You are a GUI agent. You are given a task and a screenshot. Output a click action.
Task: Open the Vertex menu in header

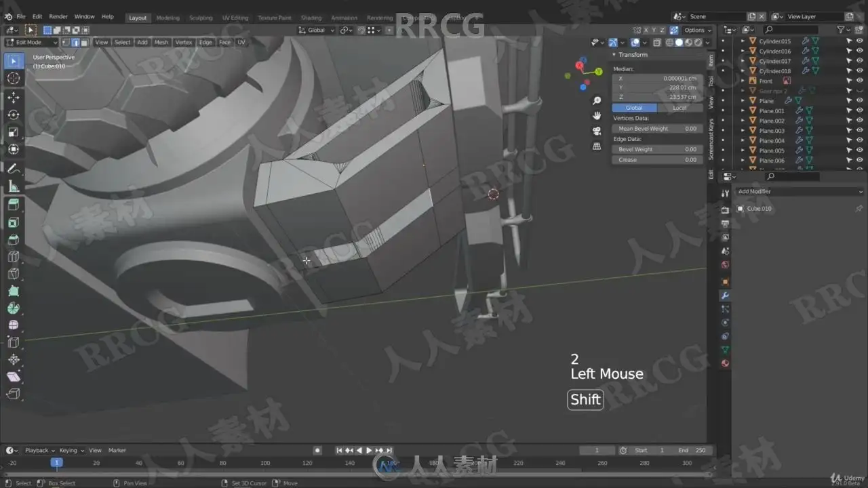click(184, 42)
